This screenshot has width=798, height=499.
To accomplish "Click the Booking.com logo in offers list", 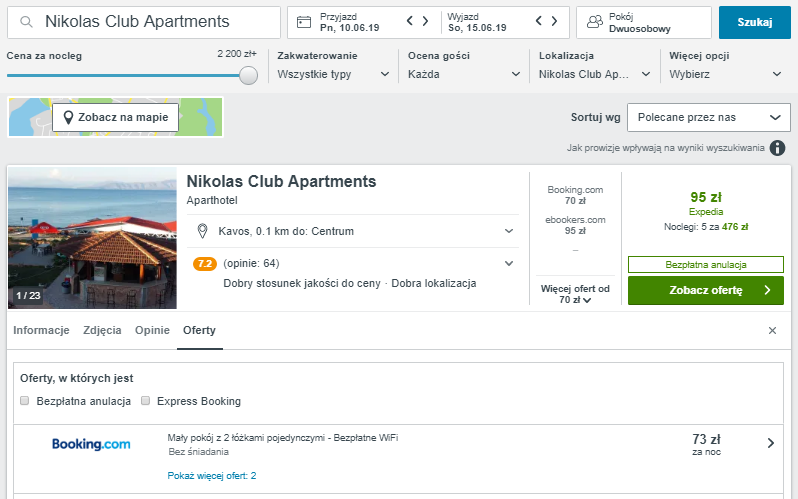I will [91, 444].
